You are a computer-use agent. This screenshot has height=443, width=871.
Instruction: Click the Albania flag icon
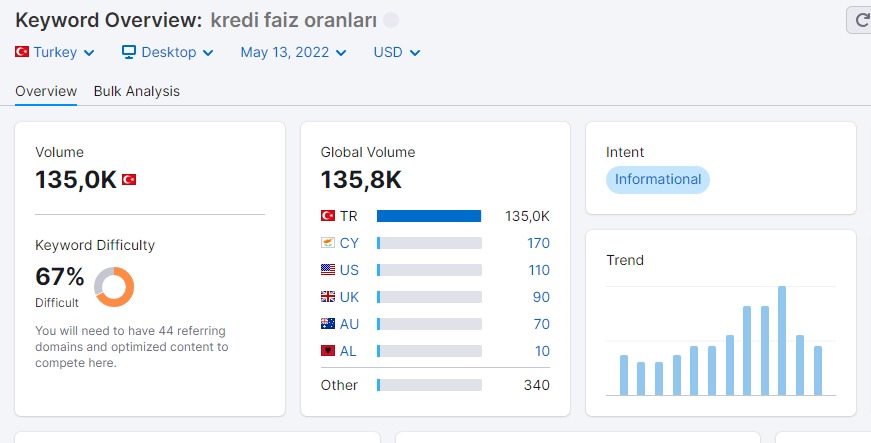click(328, 351)
